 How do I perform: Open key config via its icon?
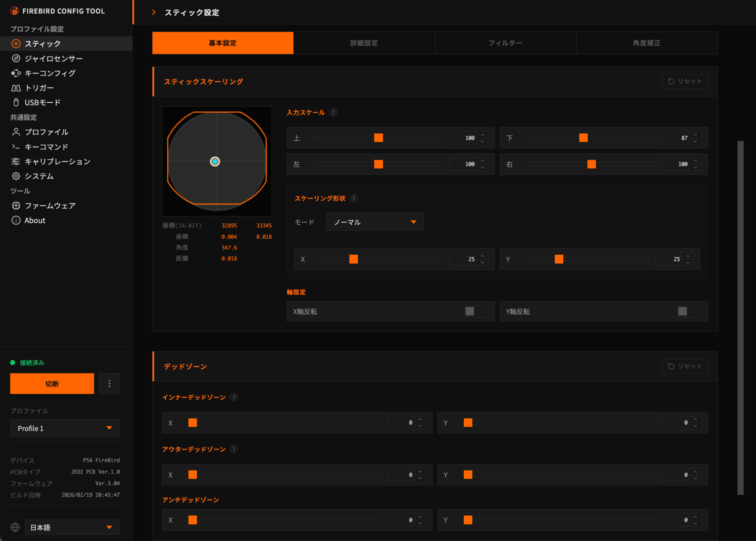pos(16,73)
